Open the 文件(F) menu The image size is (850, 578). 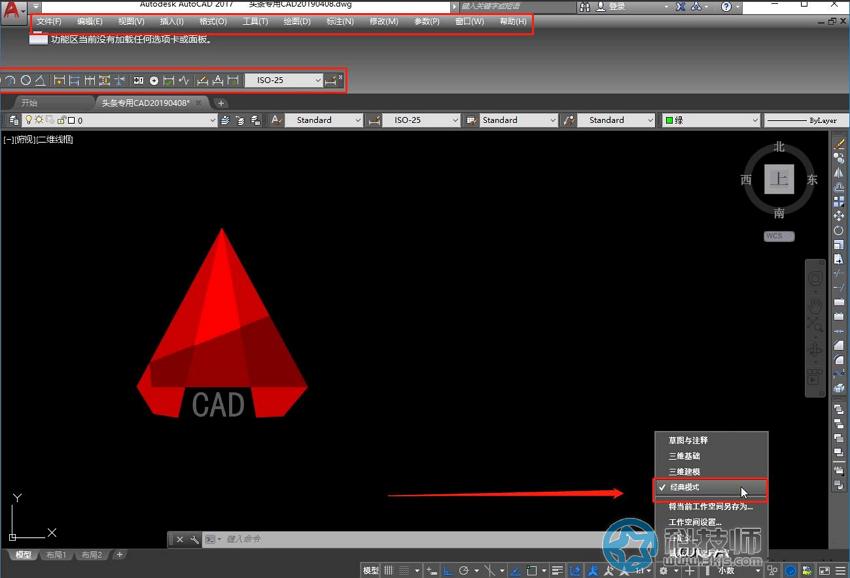pyautogui.click(x=49, y=22)
